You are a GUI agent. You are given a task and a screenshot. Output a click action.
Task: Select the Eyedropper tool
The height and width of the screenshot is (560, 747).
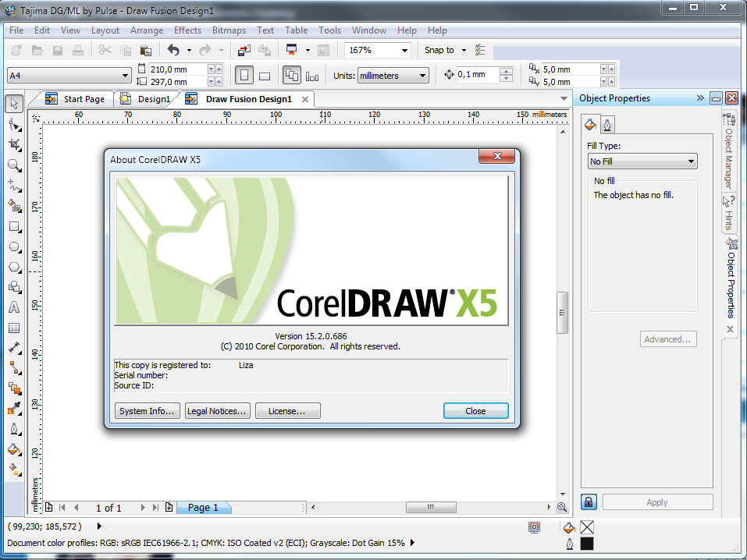[x=14, y=409]
